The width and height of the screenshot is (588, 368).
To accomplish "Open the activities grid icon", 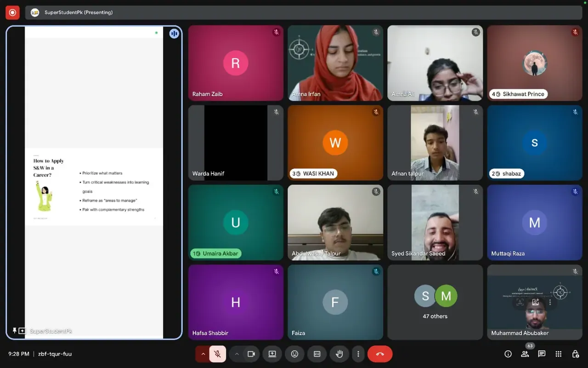I will pyautogui.click(x=559, y=354).
